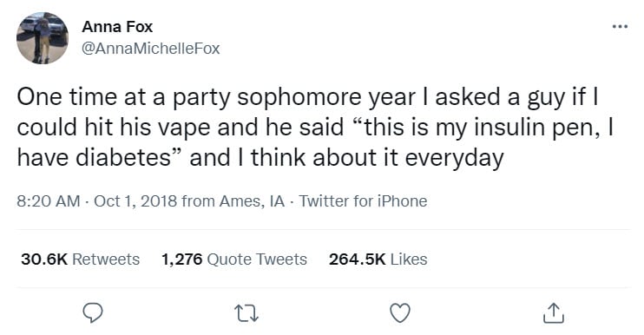The height and width of the screenshot is (335, 644).
Task: Retweet this tweet using the arrows icon
Action: 246,313
